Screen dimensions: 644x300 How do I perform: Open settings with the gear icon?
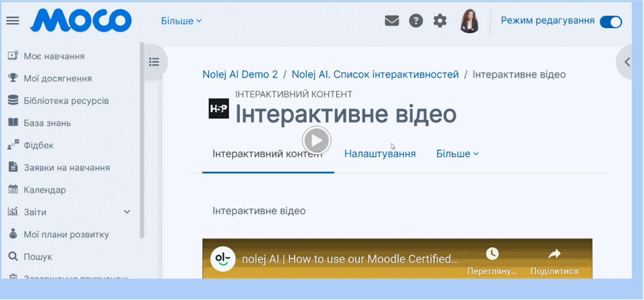pos(439,21)
